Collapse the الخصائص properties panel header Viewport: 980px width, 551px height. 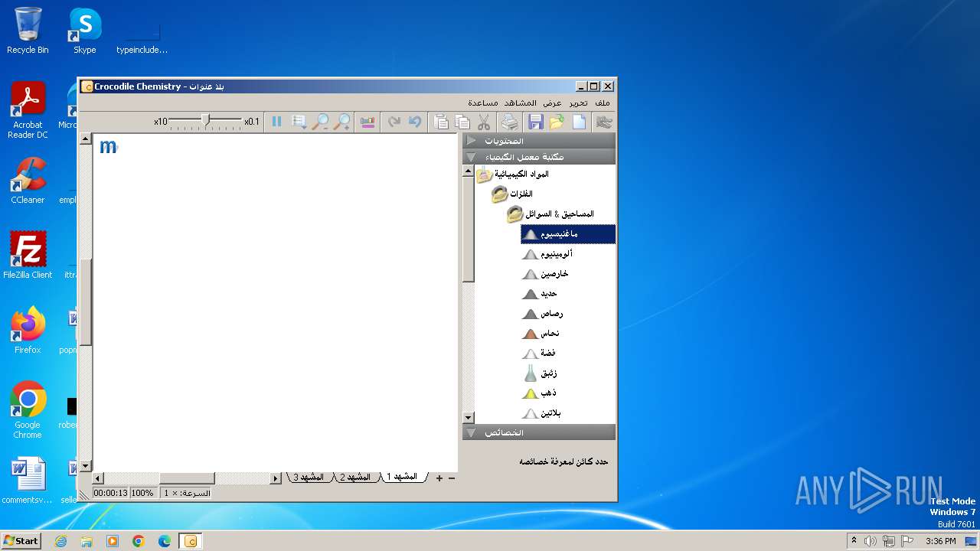[539, 432]
